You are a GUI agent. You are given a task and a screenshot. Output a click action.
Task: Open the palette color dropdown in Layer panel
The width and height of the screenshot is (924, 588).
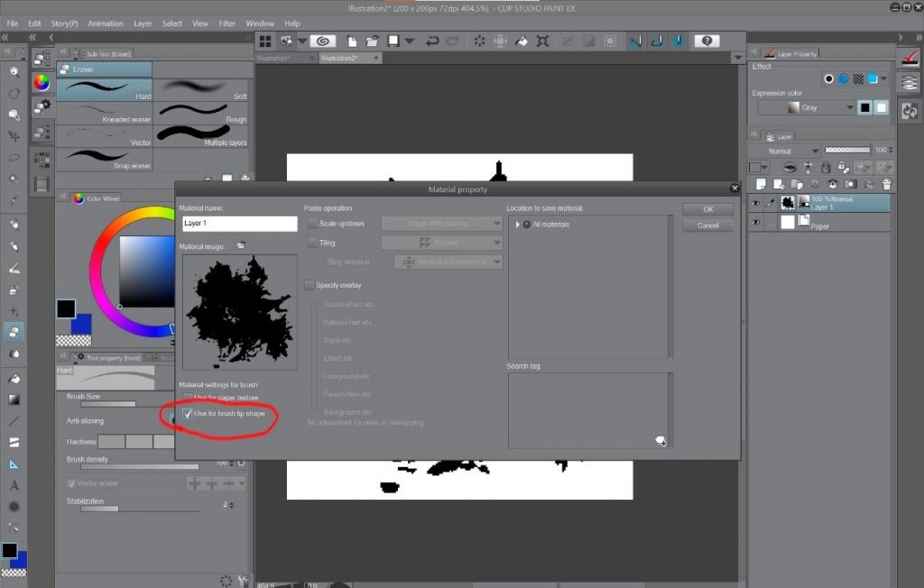(x=758, y=168)
